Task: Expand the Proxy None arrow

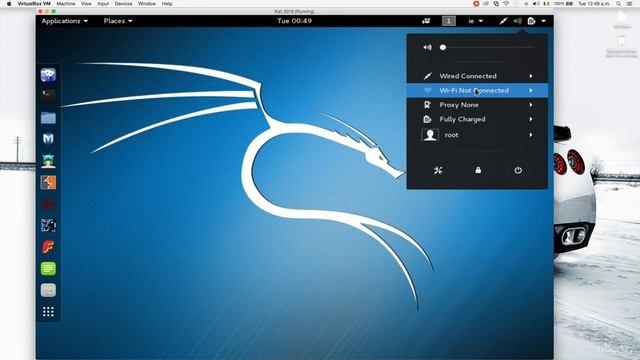Action: pos(531,105)
